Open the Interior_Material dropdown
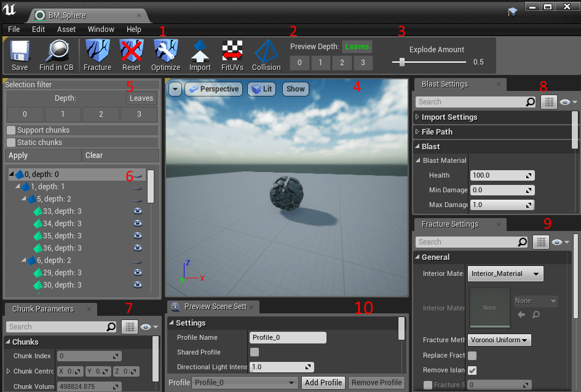The width and height of the screenshot is (581, 392). point(505,273)
